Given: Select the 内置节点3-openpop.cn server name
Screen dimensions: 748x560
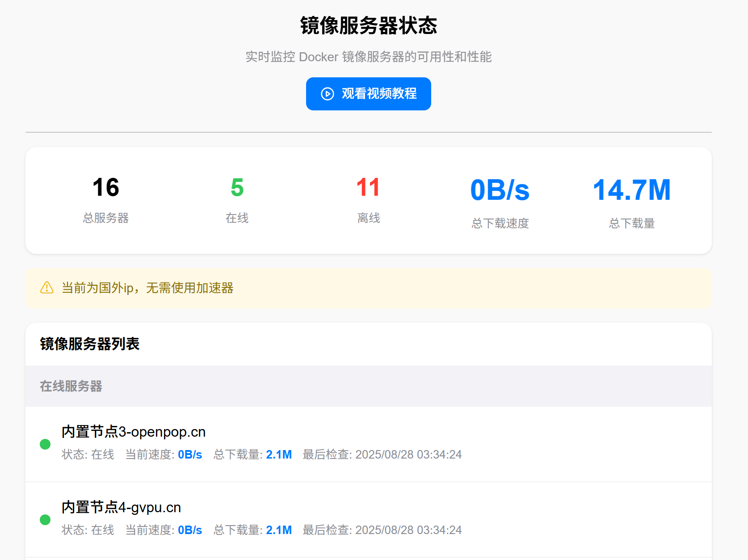Looking at the screenshot, I should [x=134, y=432].
